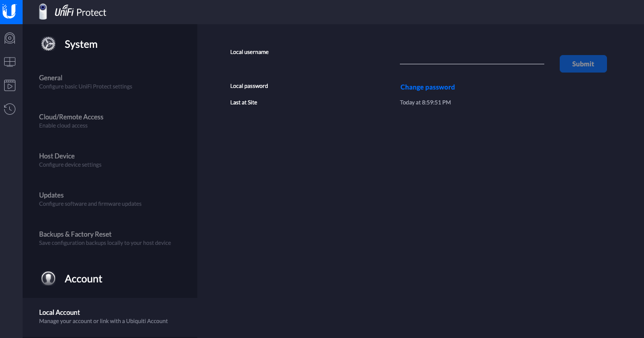Open the Updates settings section

[x=51, y=195]
